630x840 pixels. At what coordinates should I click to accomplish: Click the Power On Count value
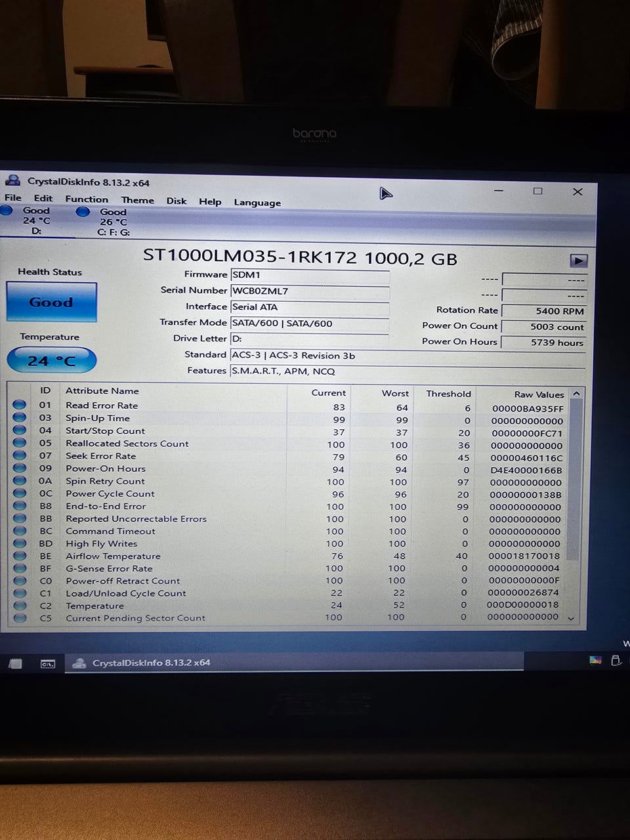pos(543,327)
